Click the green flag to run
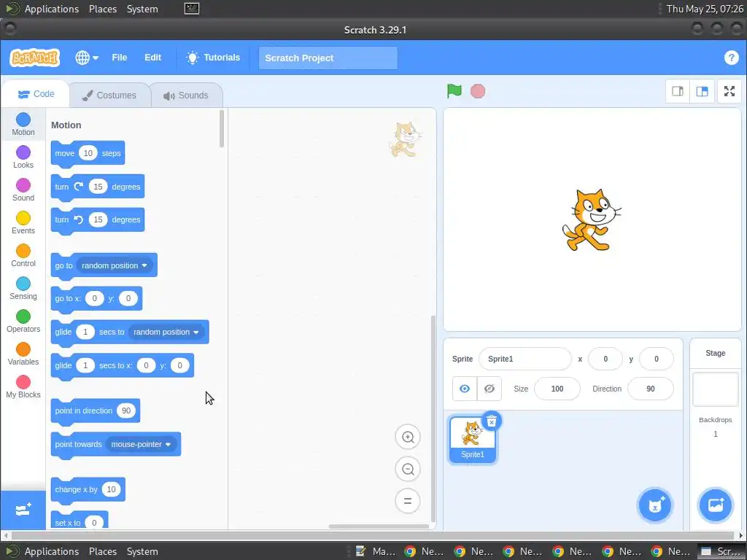The image size is (747, 560). [x=454, y=91]
